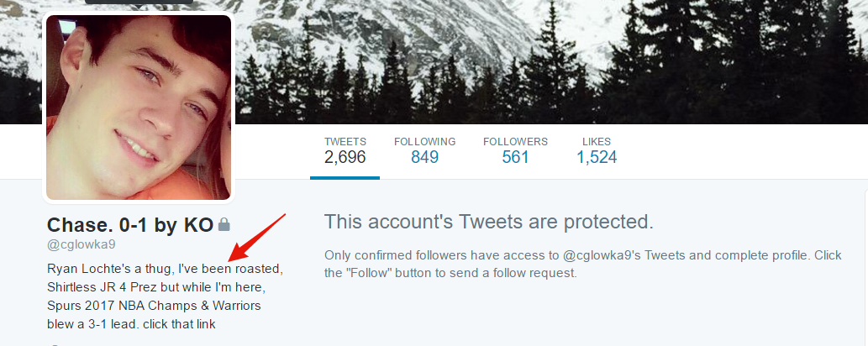Click the Tweets are protected heading
Viewport: 868px width, 346px height.
pyautogui.click(x=489, y=222)
